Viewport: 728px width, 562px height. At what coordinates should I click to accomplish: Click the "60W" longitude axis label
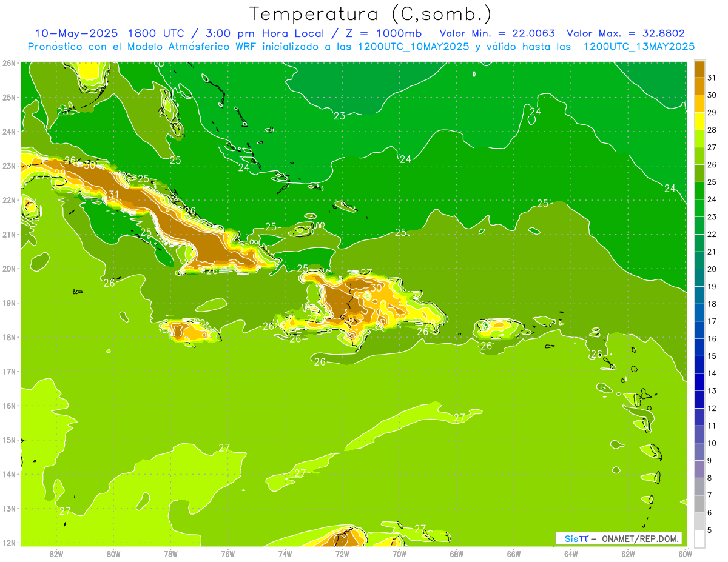point(686,553)
